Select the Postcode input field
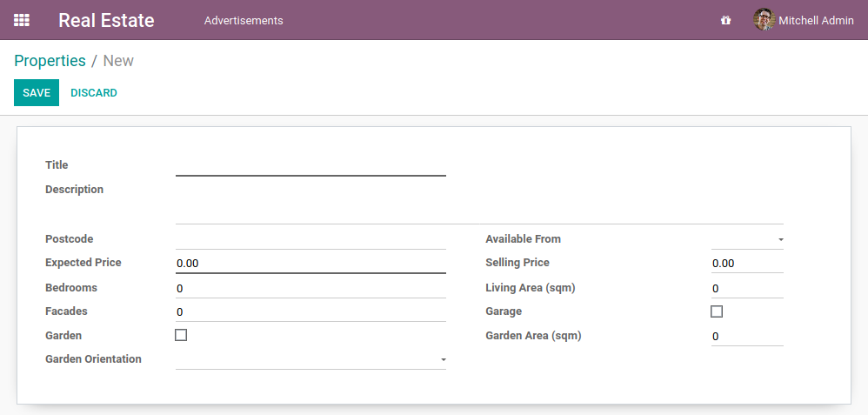Viewport: 868px width, 415px height. click(310, 239)
